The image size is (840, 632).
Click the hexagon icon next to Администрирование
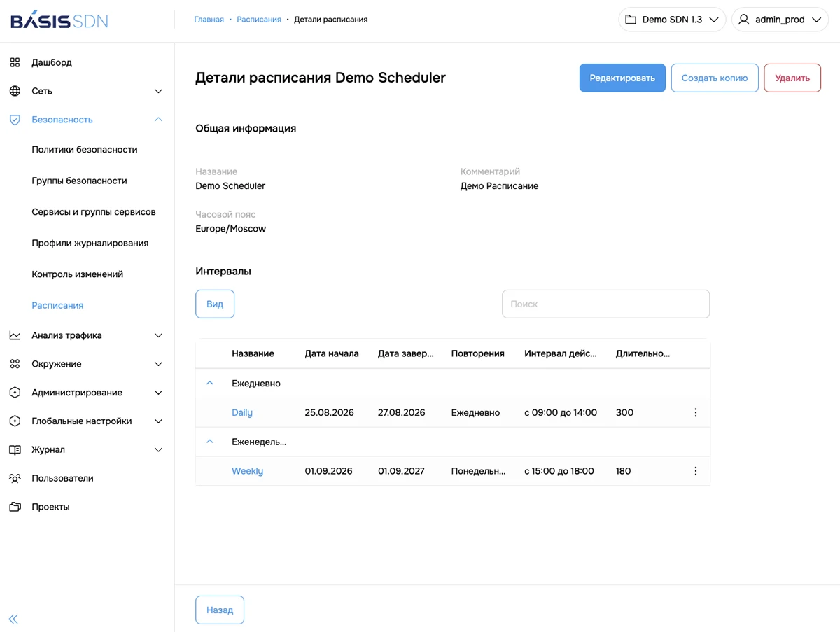pyautogui.click(x=15, y=393)
